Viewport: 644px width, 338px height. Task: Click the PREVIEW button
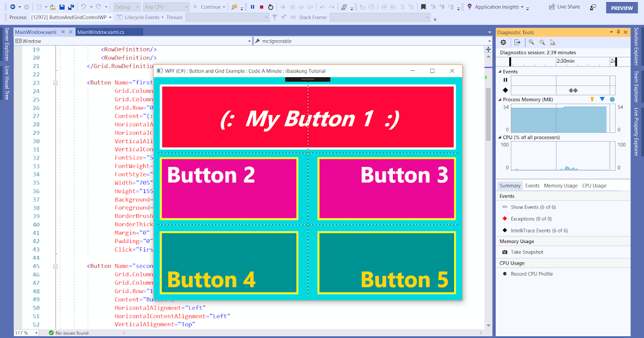pyautogui.click(x=621, y=8)
